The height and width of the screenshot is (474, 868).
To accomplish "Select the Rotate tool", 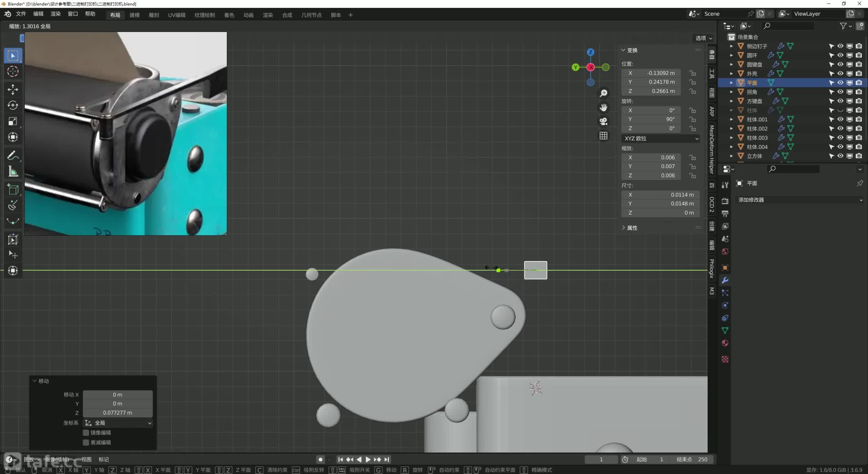I will (13, 105).
